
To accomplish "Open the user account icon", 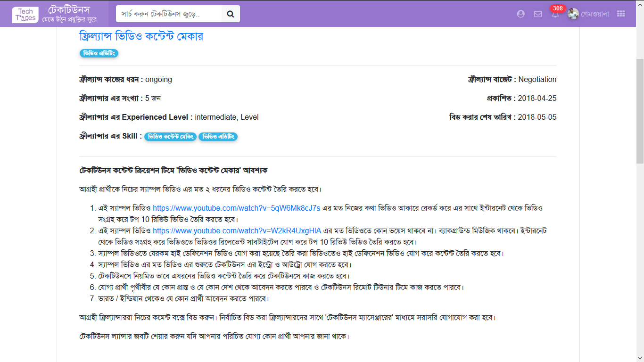I will (521, 14).
